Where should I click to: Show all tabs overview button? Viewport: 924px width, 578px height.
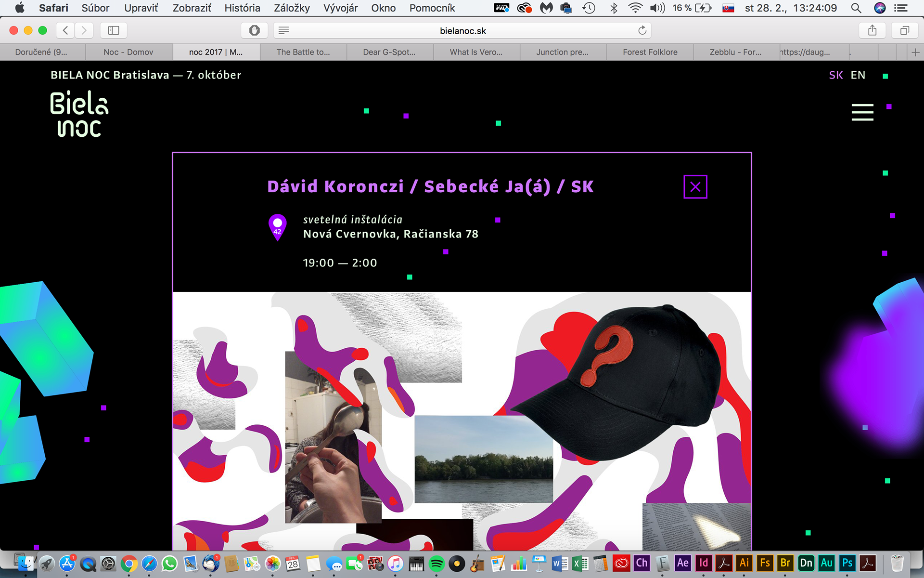click(x=904, y=30)
